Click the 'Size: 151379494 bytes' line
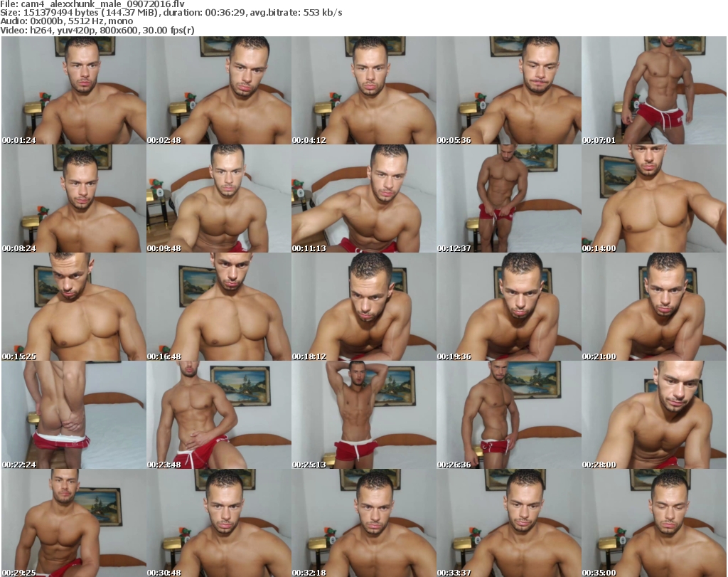The width and height of the screenshot is (728, 577). pos(171,13)
